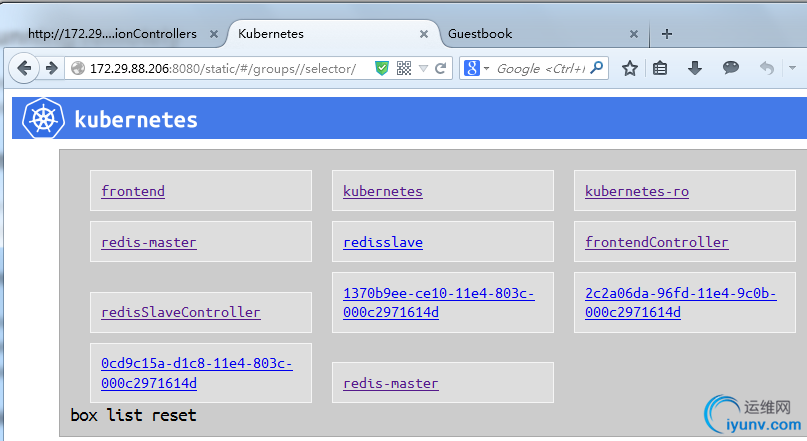Image resolution: width=807 pixels, height=441 pixels.
Task: Expand the toolbar overflow dropdown at far right
Action: pyautogui.click(x=792, y=68)
